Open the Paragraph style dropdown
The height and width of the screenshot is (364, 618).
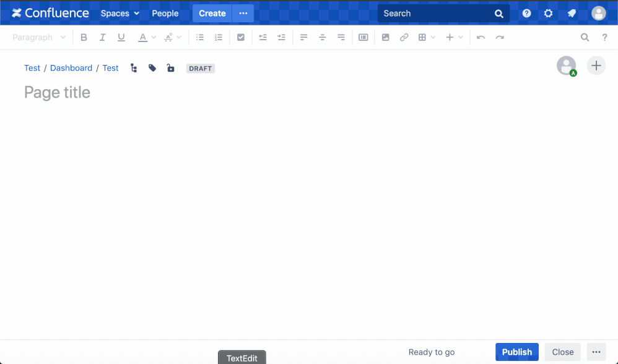(x=38, y=37)
